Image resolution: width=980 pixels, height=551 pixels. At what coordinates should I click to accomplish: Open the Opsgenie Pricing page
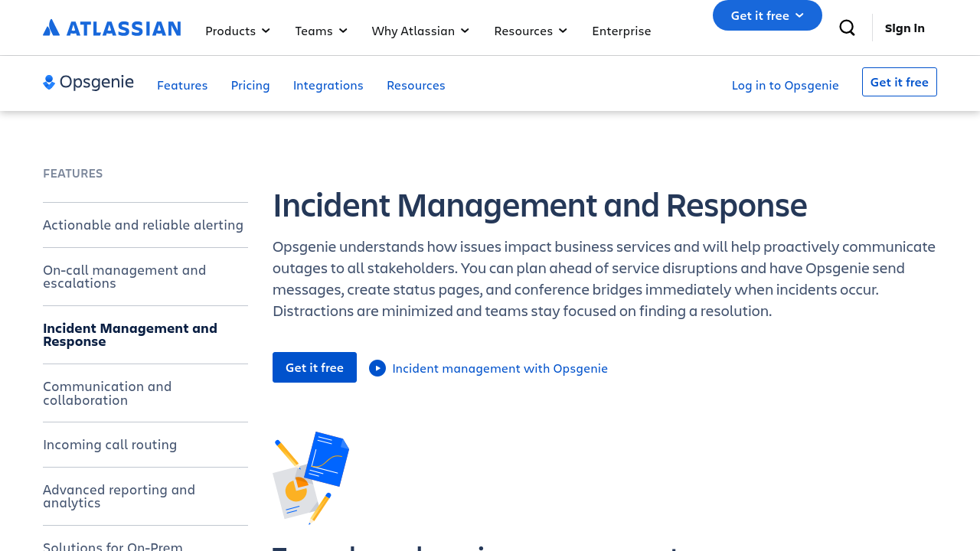250,85
